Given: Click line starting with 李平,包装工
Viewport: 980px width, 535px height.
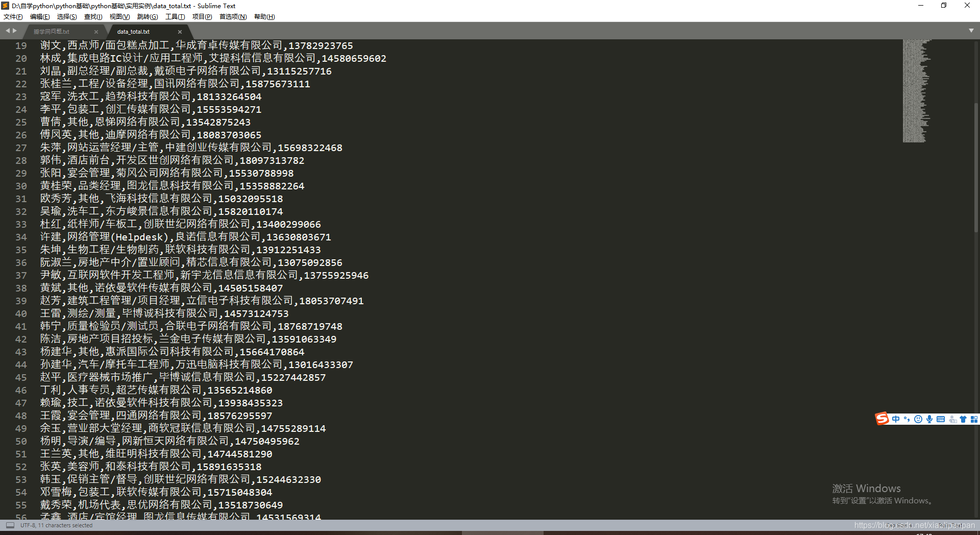Looking at the screenshot, I should (x=151, y=110).
